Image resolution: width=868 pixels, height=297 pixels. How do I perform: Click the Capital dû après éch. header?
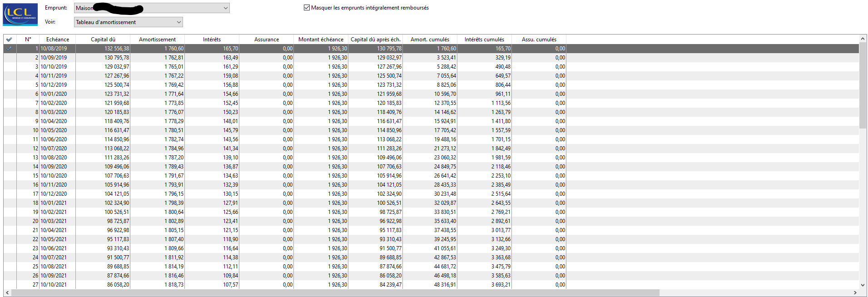click(376, 40)
